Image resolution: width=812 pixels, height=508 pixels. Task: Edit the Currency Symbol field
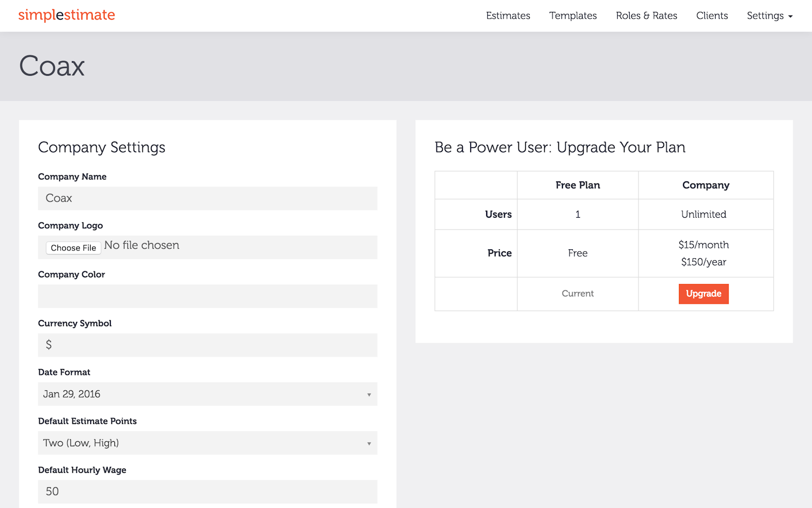click(x=207, y=345)
